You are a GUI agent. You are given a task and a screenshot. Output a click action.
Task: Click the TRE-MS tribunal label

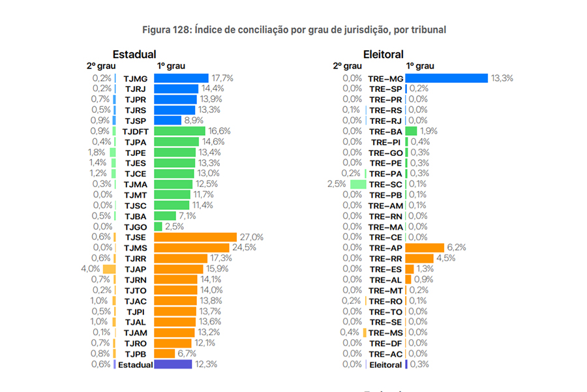click(x=385, y=333)
